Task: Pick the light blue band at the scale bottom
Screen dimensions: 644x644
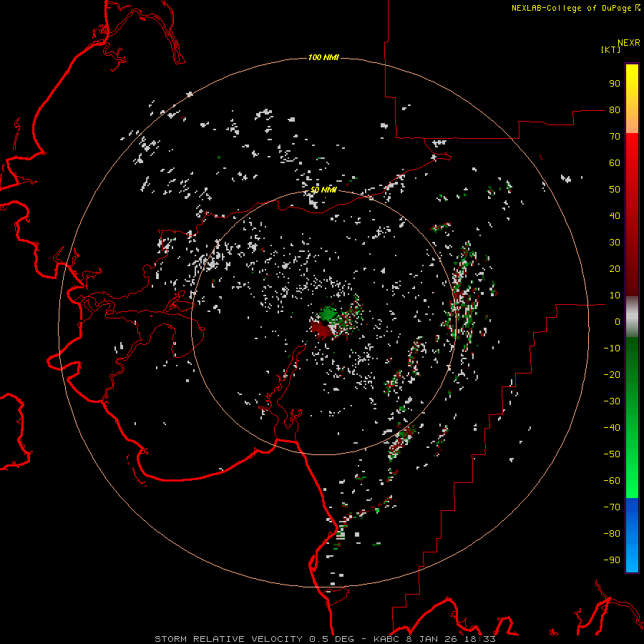Action: pyautogui.click(x=632, y=560)
